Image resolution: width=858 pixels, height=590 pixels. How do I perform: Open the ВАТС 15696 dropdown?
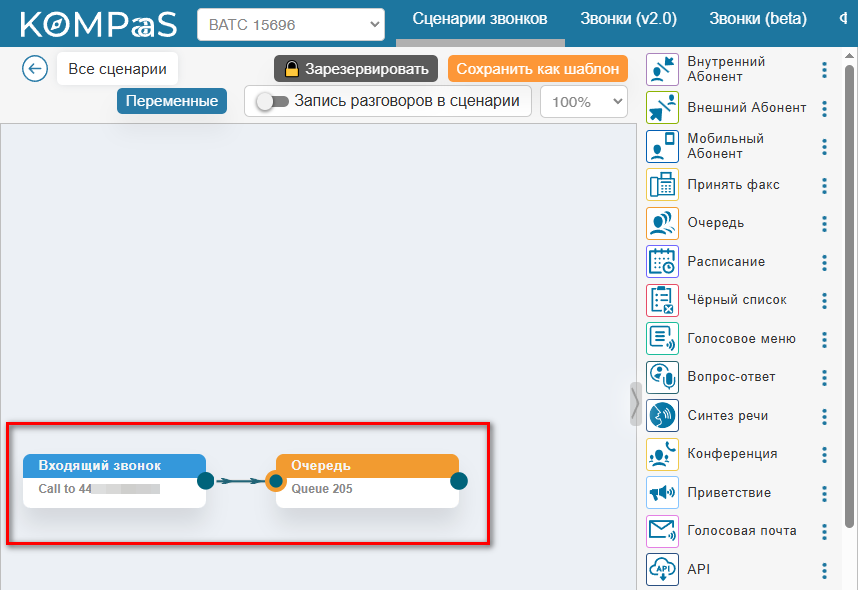pyautogui.click(x=291, y=25)
